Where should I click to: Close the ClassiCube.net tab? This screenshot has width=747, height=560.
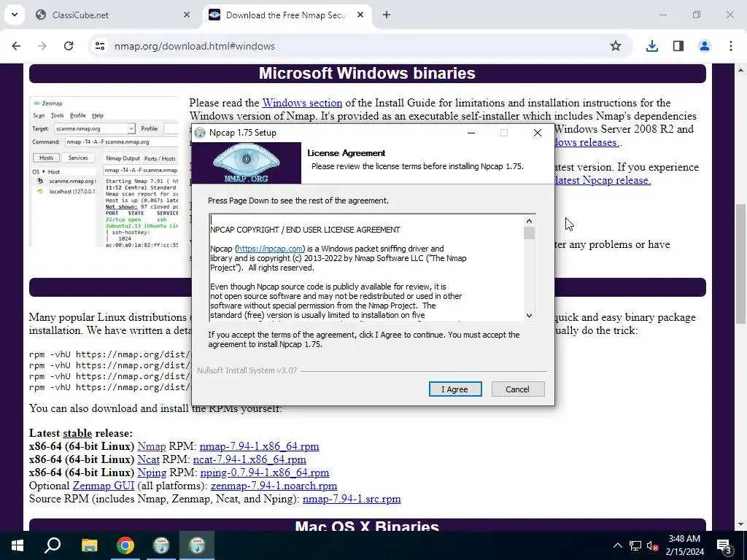pos(187,15)
